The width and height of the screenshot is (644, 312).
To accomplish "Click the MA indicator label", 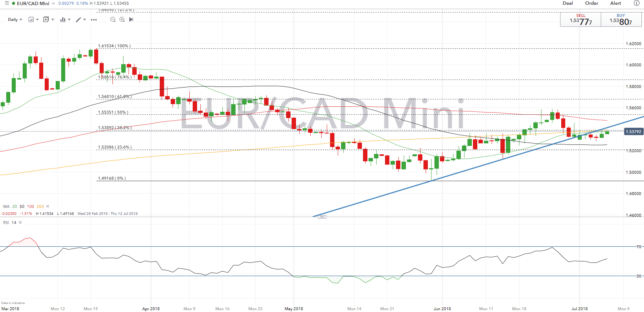I will (6, 206).
